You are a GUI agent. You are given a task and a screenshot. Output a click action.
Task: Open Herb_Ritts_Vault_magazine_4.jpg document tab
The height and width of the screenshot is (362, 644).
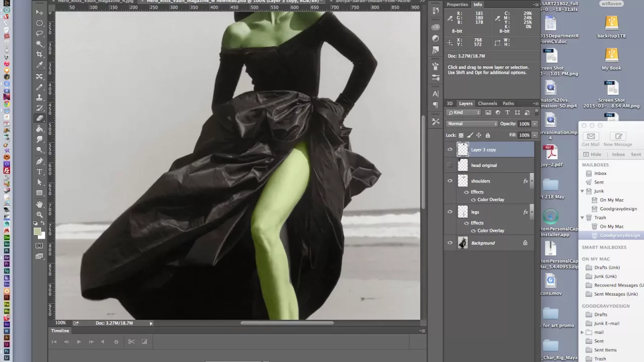(95, 2)
